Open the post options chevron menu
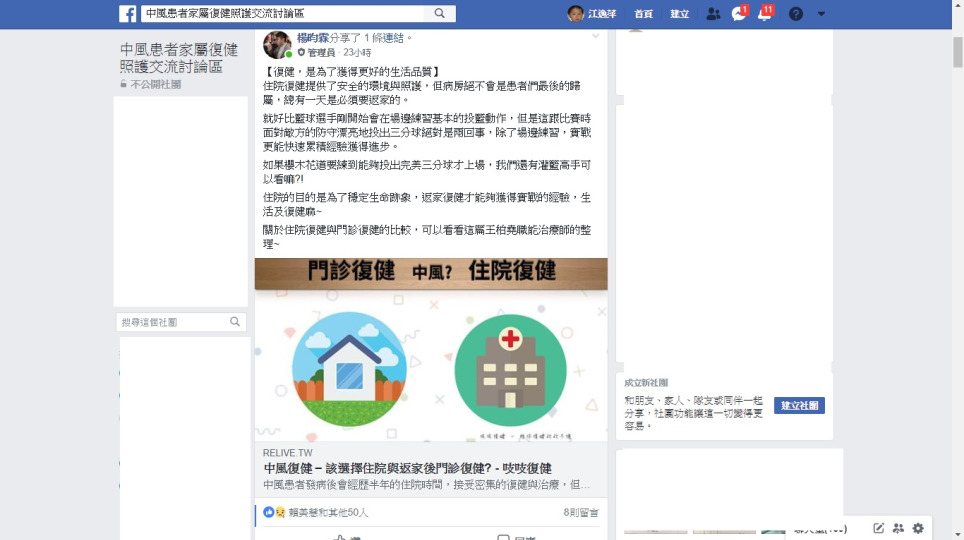Viewport: 964px width, 540px height. coord(595,36)
